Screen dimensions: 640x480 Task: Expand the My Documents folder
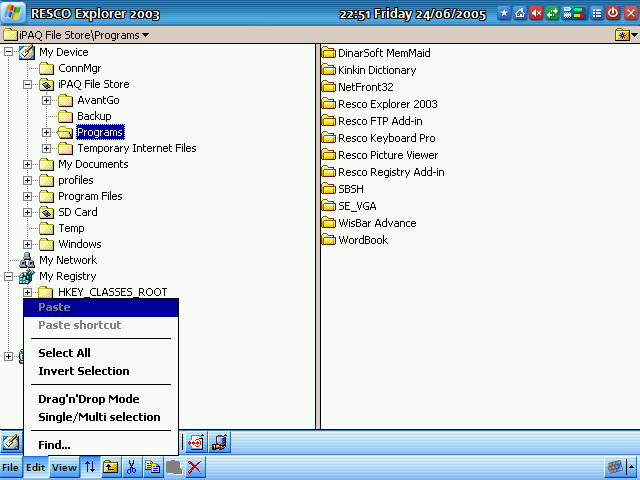click(27, 164)
